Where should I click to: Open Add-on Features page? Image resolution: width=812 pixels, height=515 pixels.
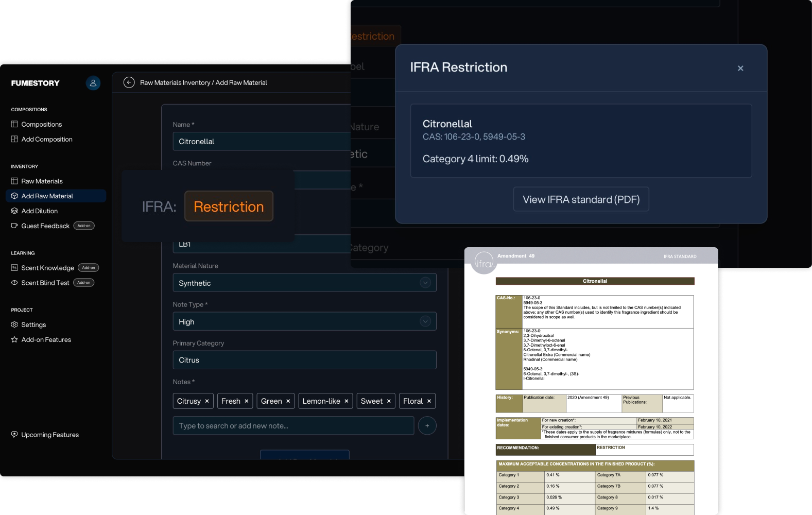click(46, 340)
